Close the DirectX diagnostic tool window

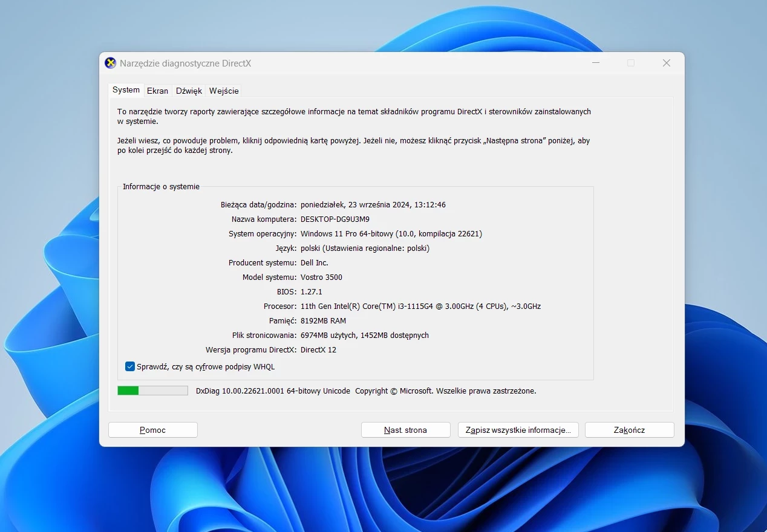click(667, 63)
